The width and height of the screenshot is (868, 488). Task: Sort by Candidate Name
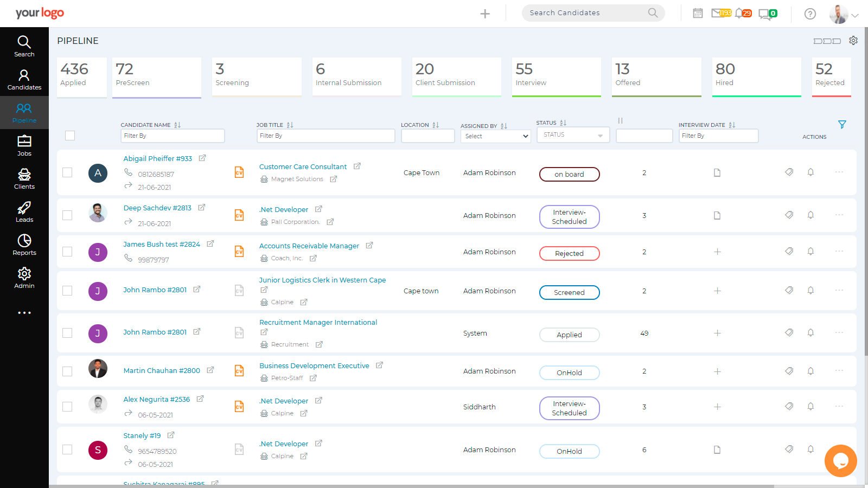177,125
